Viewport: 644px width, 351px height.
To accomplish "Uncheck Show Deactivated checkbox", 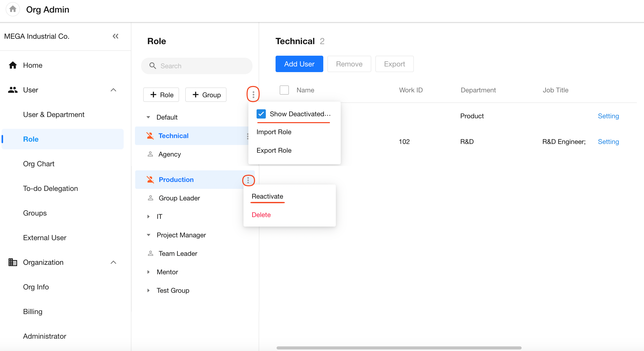I will coord(261,114).
